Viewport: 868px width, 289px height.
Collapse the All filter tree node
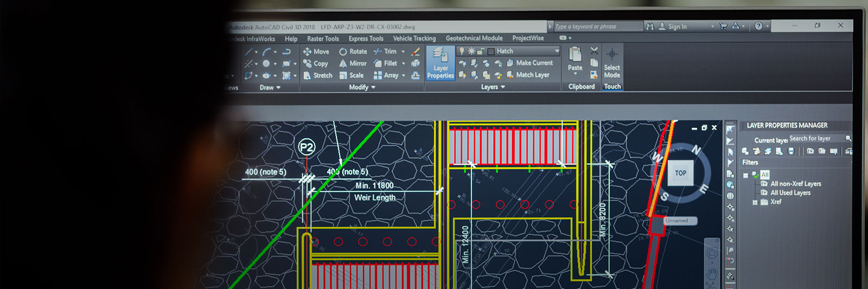[745, 175]
